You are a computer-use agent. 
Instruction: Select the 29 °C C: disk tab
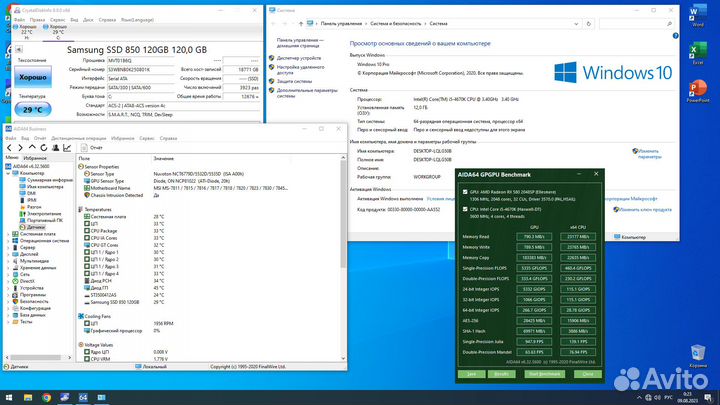coord(58,32)
